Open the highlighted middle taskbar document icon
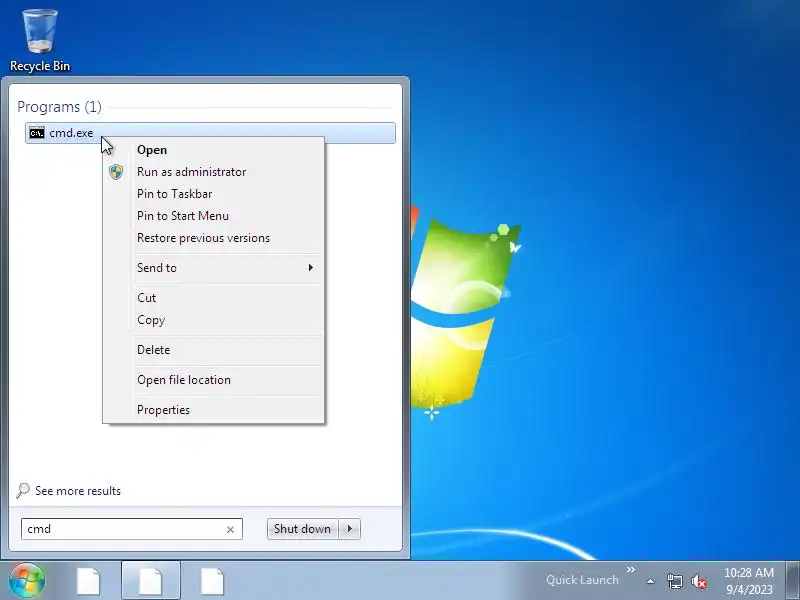 tap(151, 581)
